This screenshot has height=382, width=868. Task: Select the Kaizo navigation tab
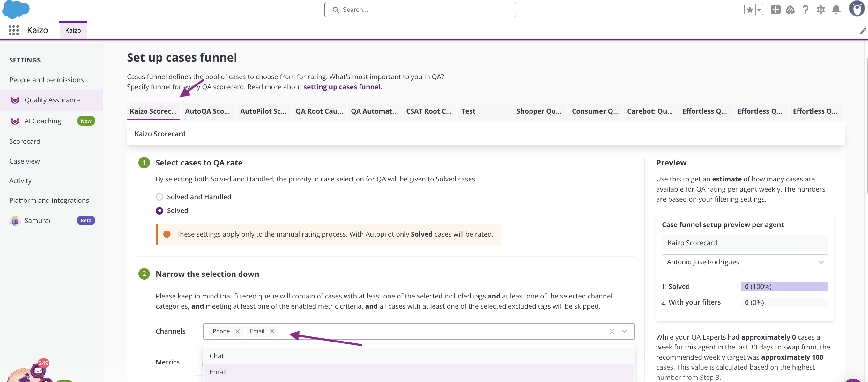click(73, 30)
